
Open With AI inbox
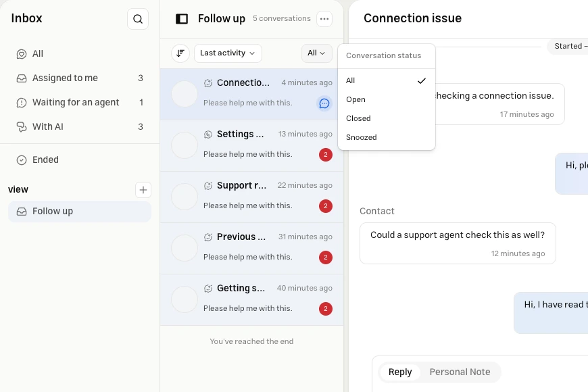click(80, 127)
